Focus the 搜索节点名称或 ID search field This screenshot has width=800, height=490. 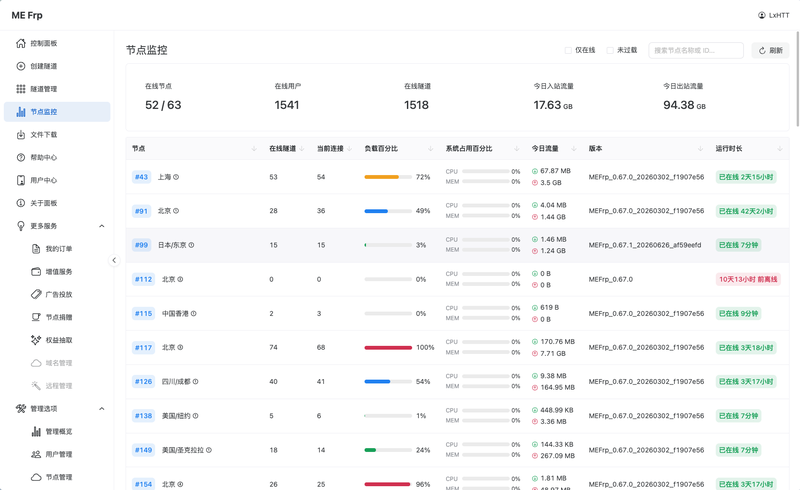point(696,51)
